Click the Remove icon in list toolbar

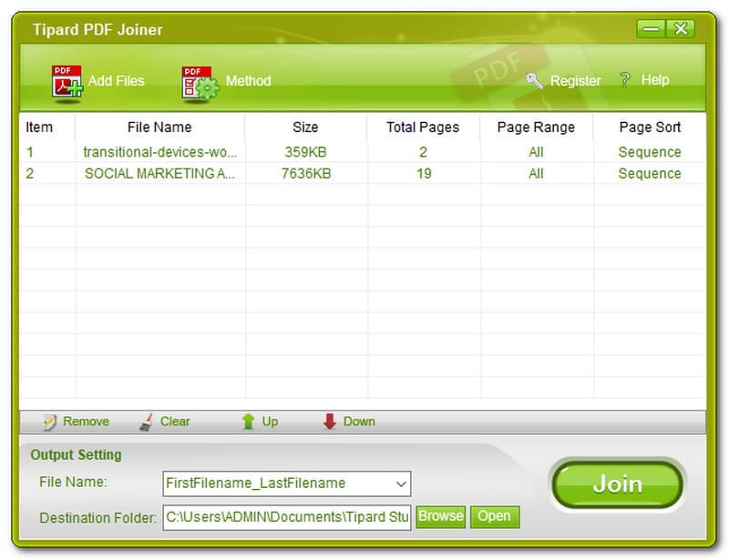pyautogui.click(x=48, y=422)
